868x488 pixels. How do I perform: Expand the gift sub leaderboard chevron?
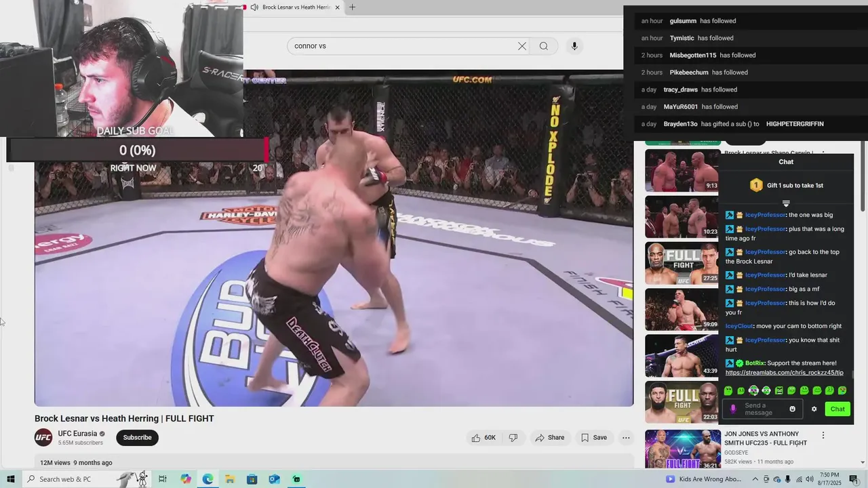[x=786, y=203]
